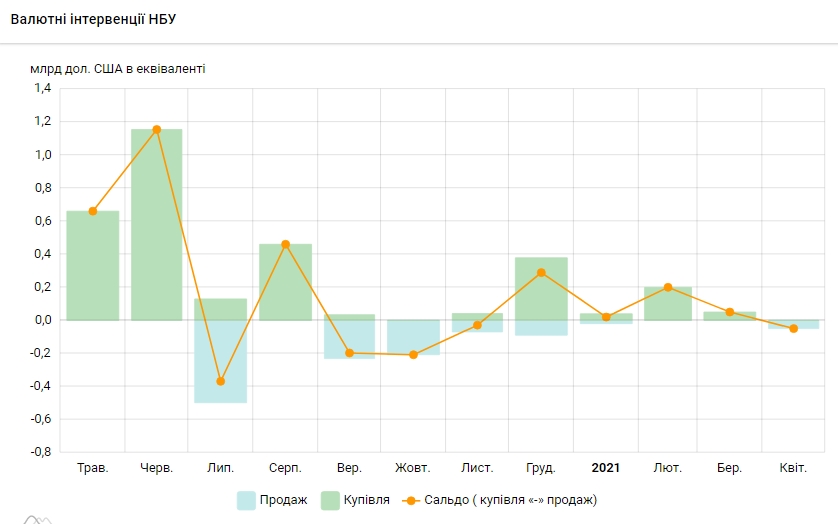This screenshot has height=524, width=838.
Task: Select the peak Сальдо point at Черв.
Action: pyautogui.click(x=157, y=129)
